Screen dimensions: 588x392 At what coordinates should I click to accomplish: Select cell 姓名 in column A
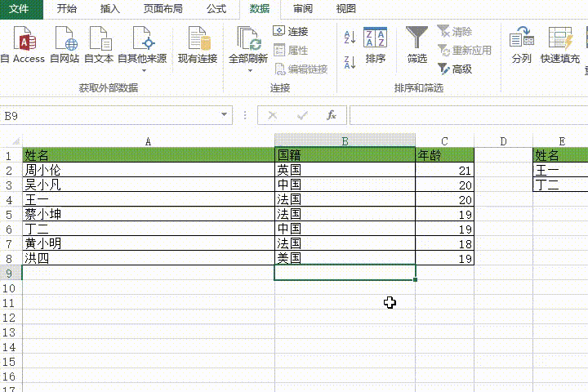tap(149, 155)
